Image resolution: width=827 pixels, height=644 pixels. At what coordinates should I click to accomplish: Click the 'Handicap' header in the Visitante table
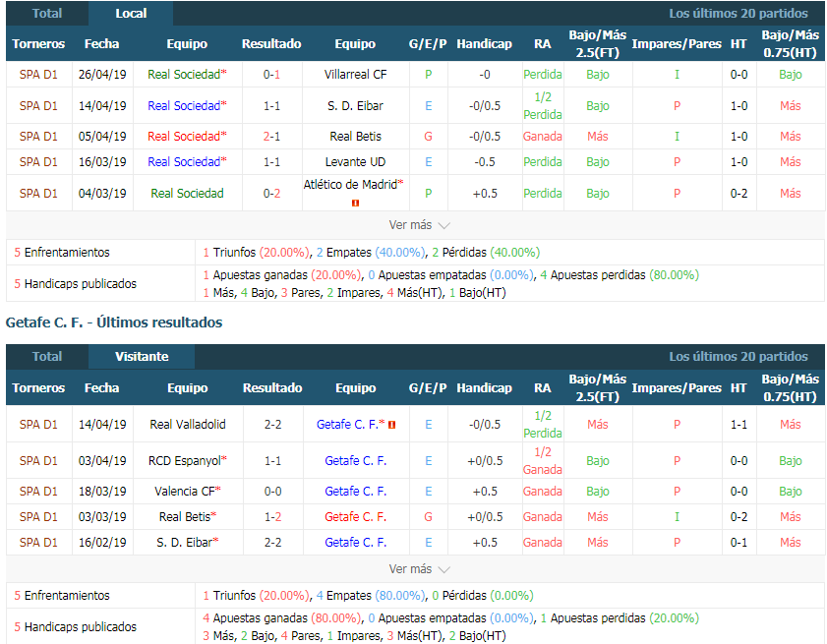pyautogui.click(x=485, y=388)
